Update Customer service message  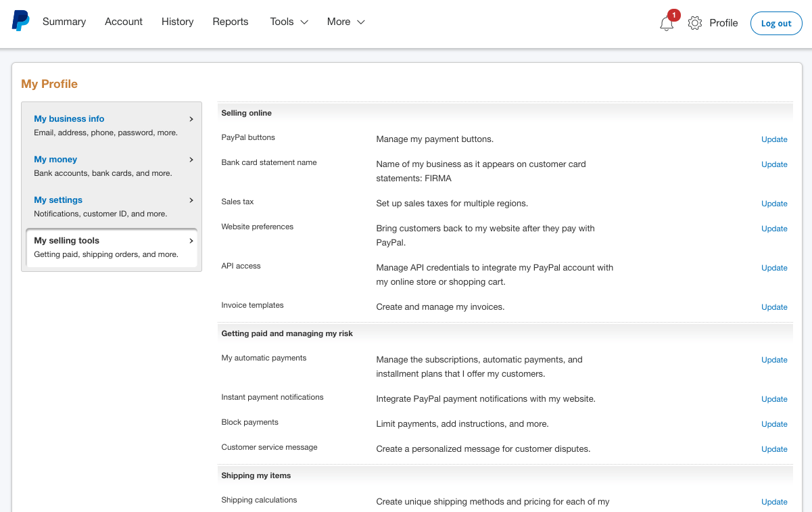[774, 449]
